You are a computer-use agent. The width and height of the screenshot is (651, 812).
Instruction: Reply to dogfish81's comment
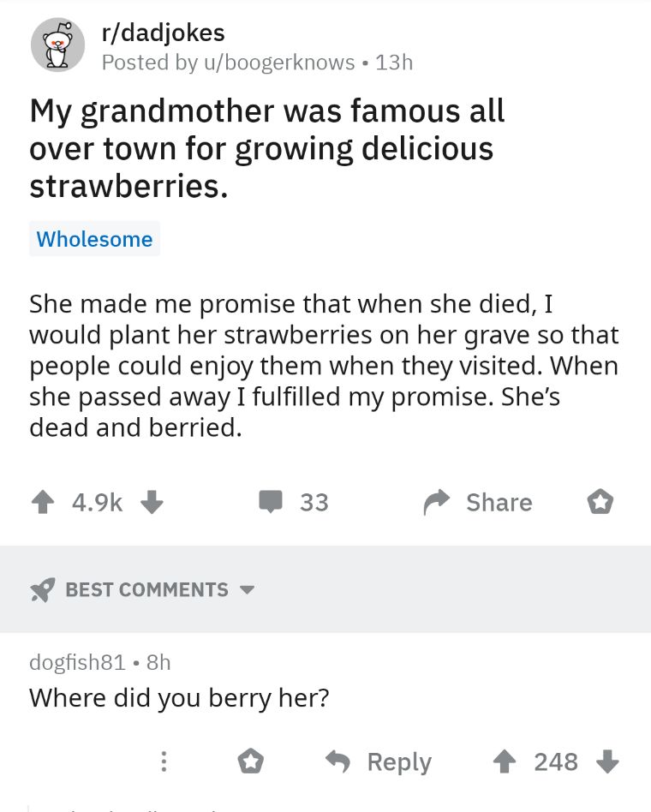[379, 761]
